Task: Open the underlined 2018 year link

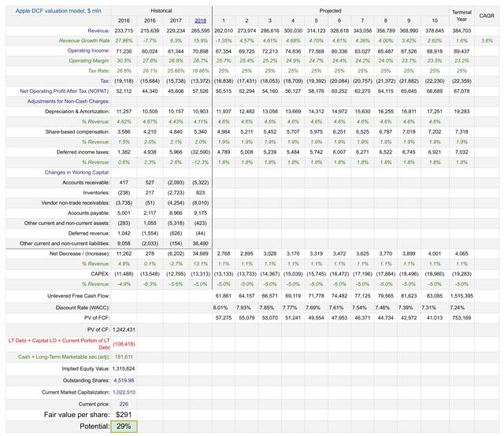Action: [200, 20]
